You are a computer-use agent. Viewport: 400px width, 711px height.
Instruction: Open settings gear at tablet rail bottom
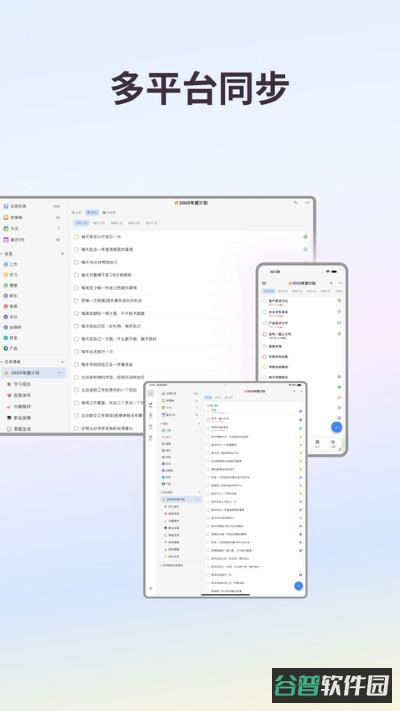[x=151, y=588]
